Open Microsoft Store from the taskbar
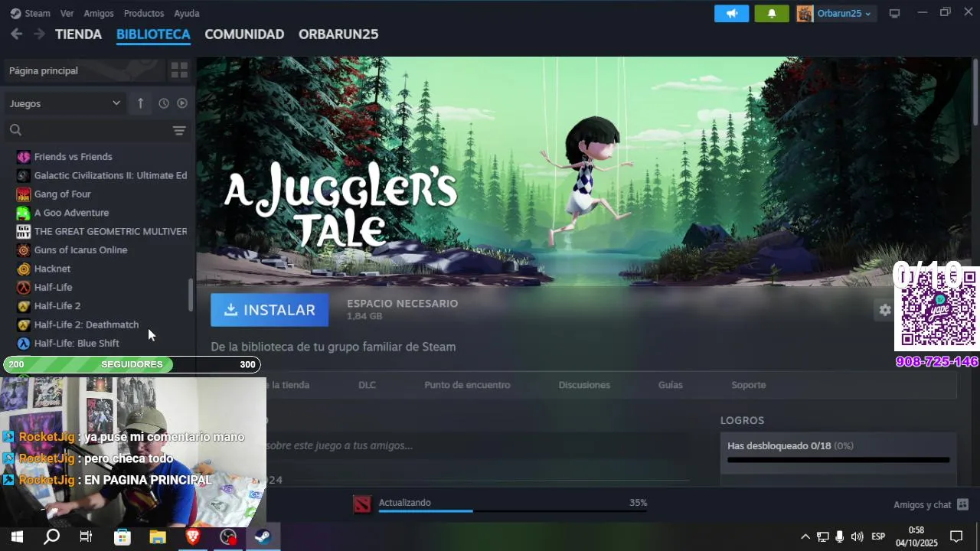 122,536
